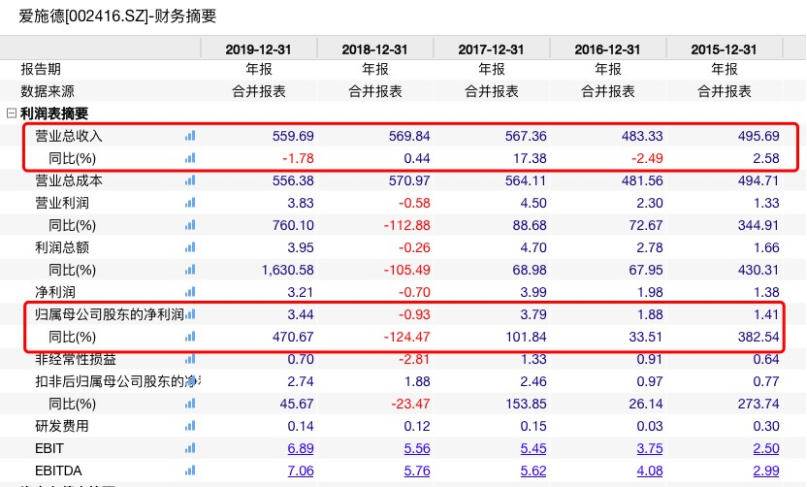Click chart icon beside 净利润 row
Viewport: 807px width, 487px height.
(190, 292)
